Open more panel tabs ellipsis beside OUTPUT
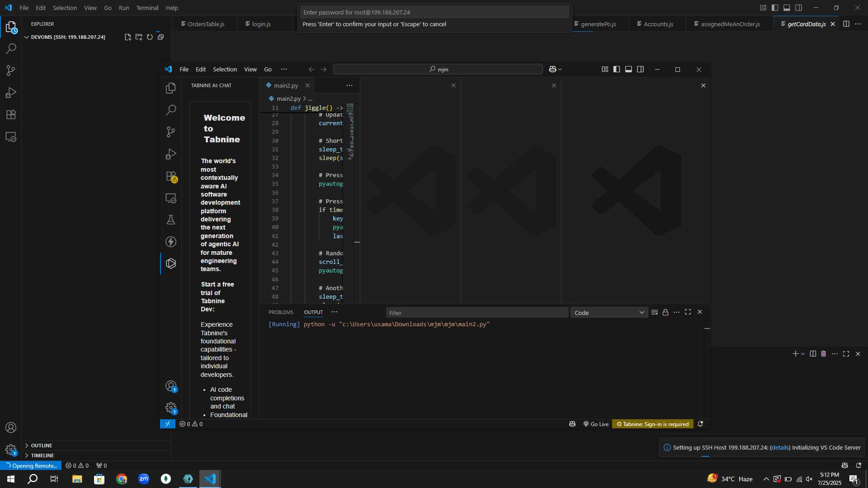 pos(335,312)
